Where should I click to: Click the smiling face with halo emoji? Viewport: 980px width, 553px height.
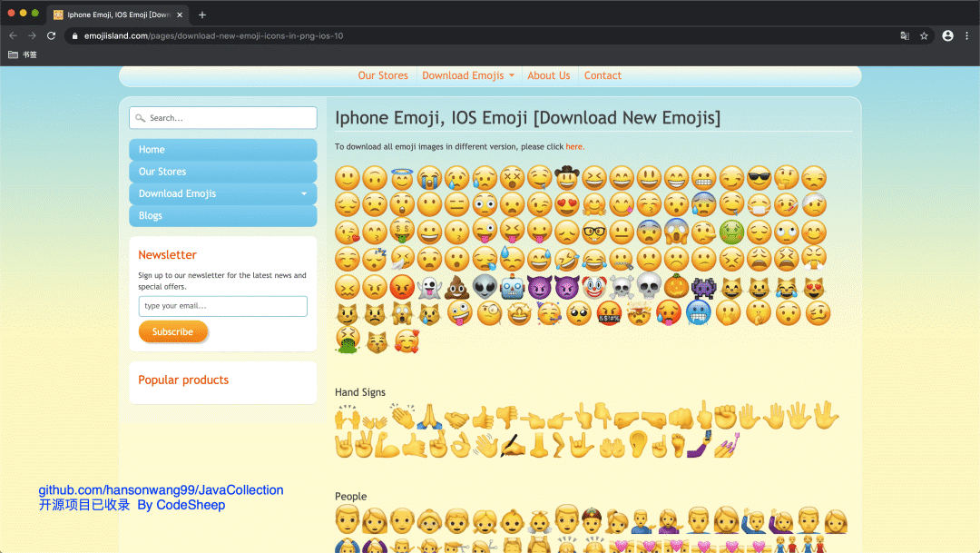[x=402, y=178]
